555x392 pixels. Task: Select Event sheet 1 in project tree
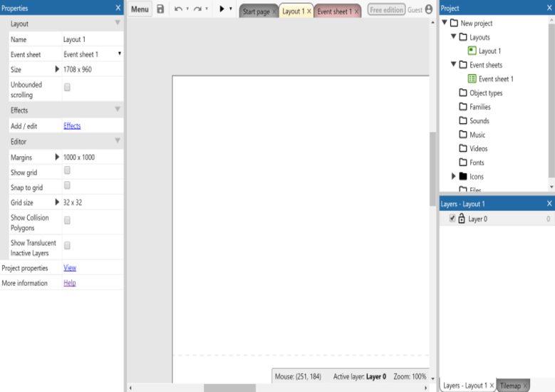[x=495, y=79]
